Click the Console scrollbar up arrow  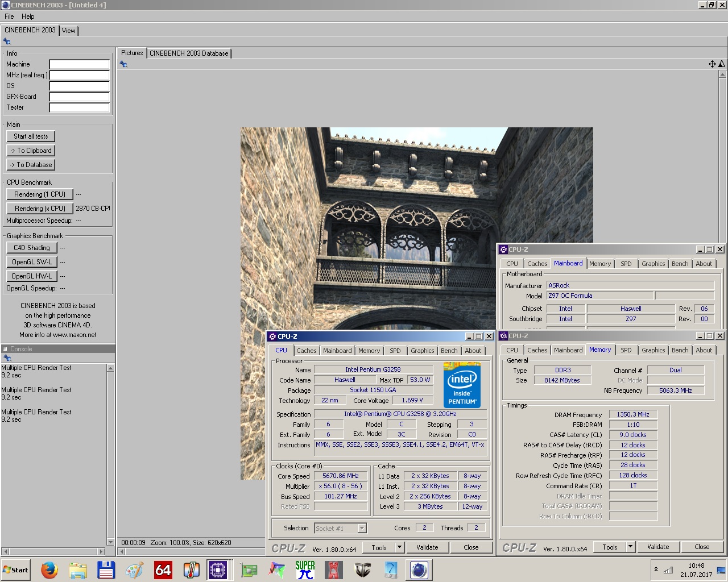(x=110, y=368)
